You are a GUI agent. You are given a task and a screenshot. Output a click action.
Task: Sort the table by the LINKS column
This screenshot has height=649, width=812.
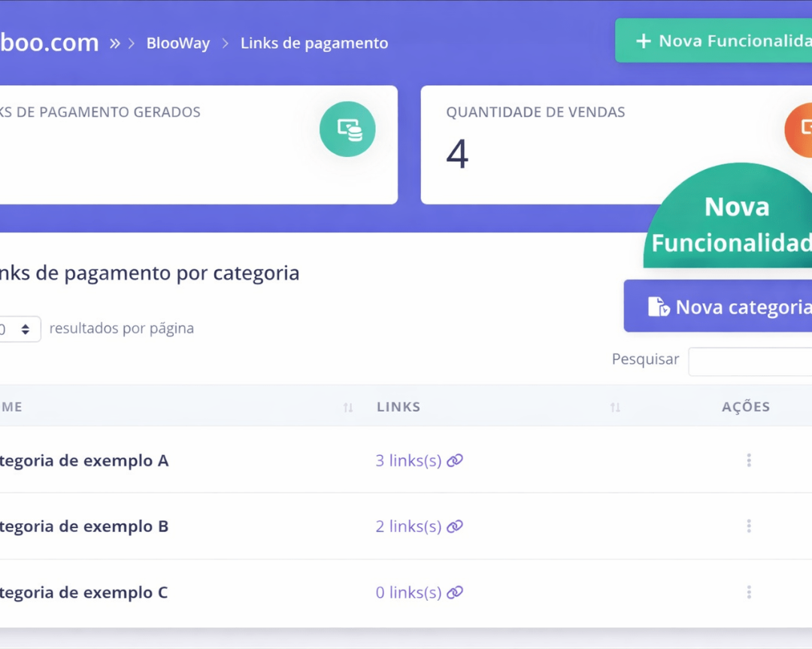pyautogui.click(x=615, y=406)
